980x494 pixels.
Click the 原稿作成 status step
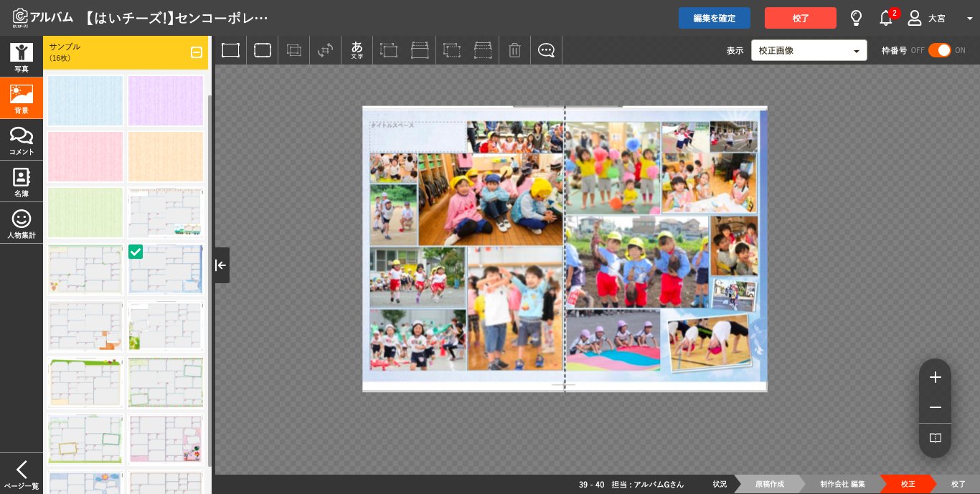(769, 484)
